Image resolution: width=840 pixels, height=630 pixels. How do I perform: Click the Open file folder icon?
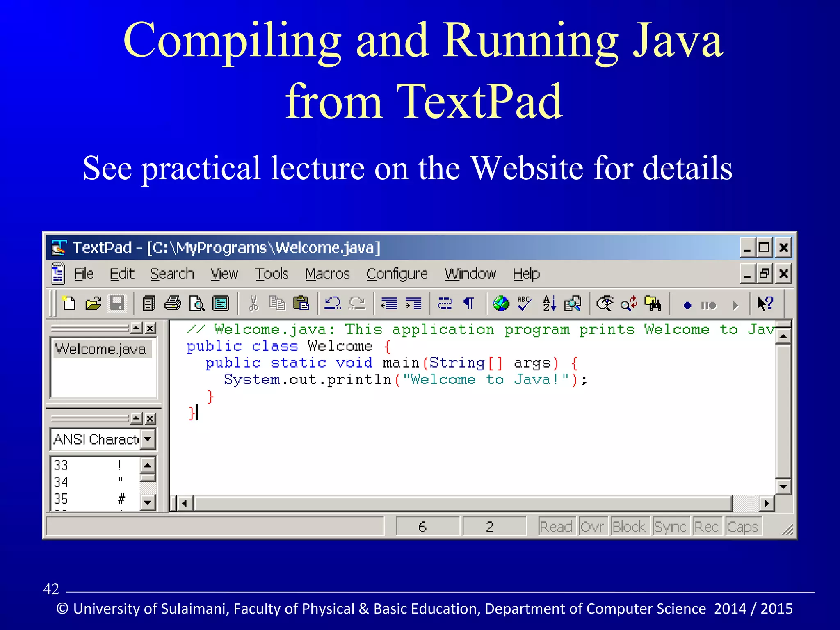click(x=93, y=304)
